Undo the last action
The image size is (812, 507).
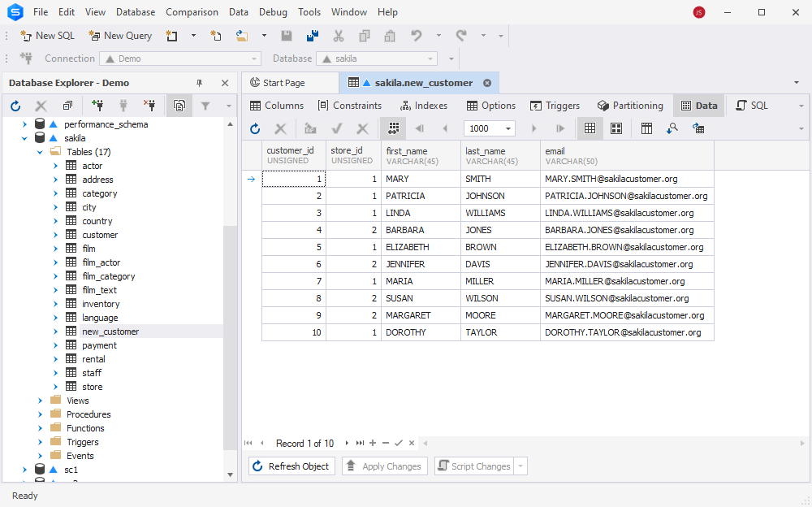point(415,36)
